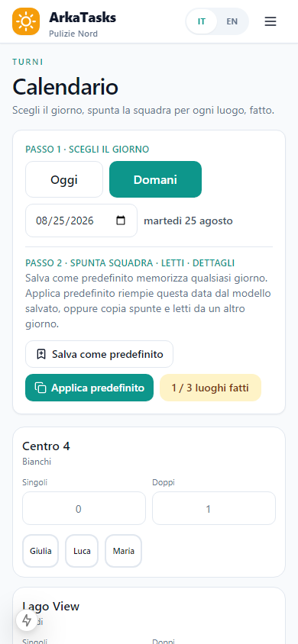Click the ArkaTasks sun logo
The width and height of the screenshot is (298, 644).
click(26, 21)
